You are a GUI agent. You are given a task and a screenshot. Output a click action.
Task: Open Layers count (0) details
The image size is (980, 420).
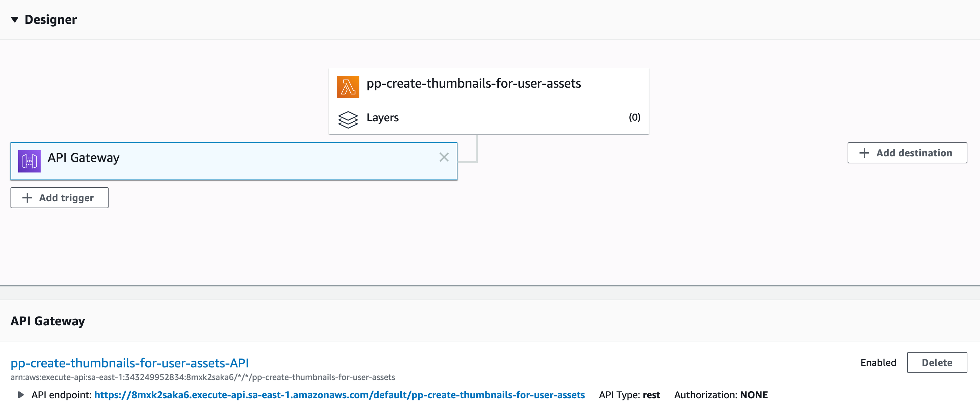click(635, 118)
